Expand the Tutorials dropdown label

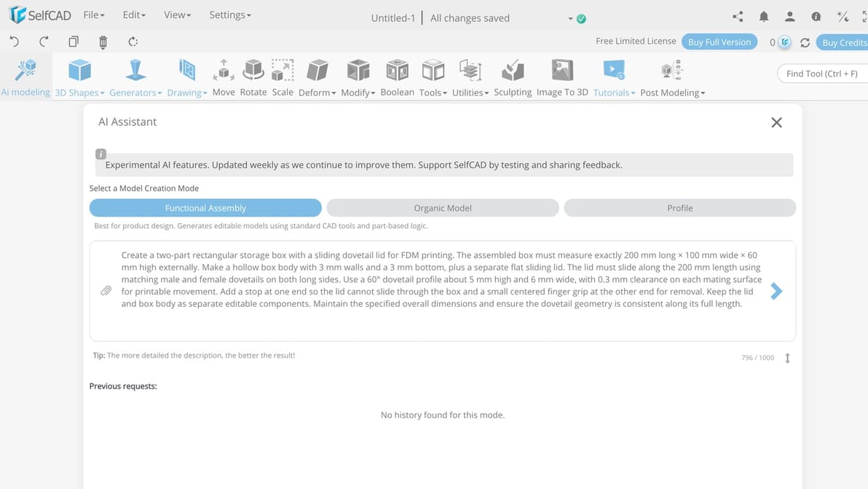pos(614,93)
